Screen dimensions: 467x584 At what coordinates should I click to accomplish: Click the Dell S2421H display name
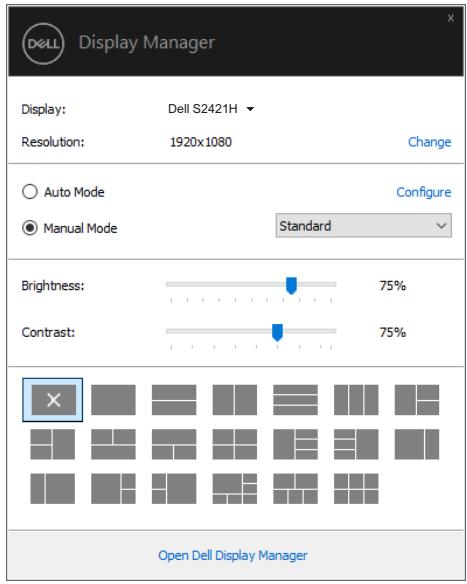pyautogui.click(x=203, y=109)
